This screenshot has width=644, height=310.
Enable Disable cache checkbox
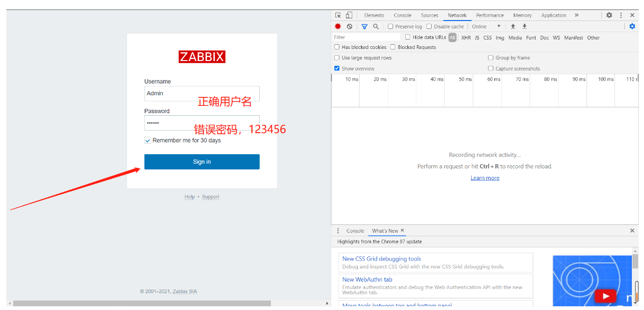point(429,26)
